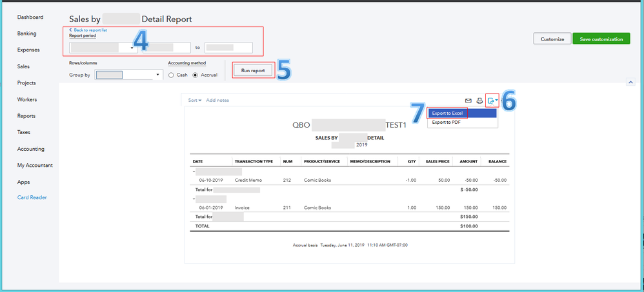Click the $150.00 group total
The height and width of the screenshot is (292, 644).
pyautogui.click(x=469, y=217)
